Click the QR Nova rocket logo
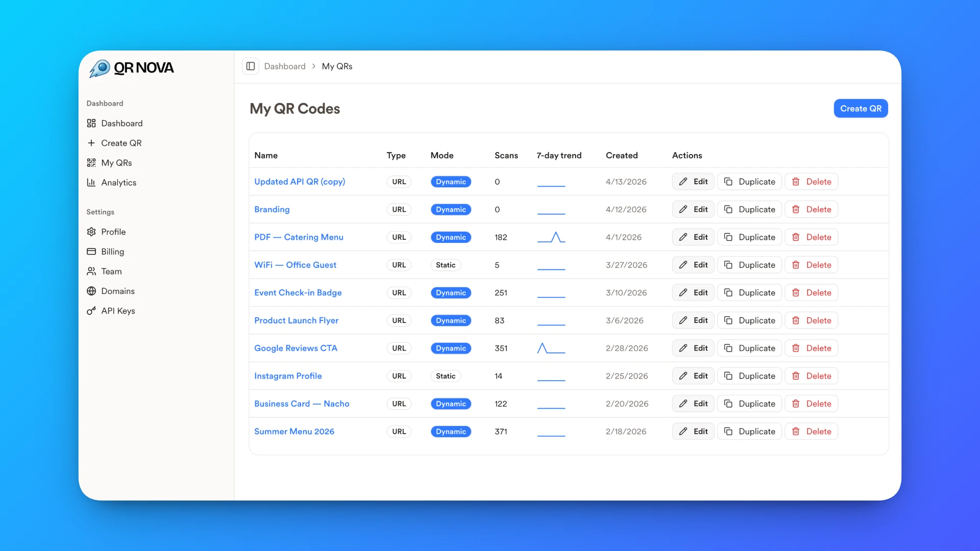Screen dimensions: 980x551 100,68
